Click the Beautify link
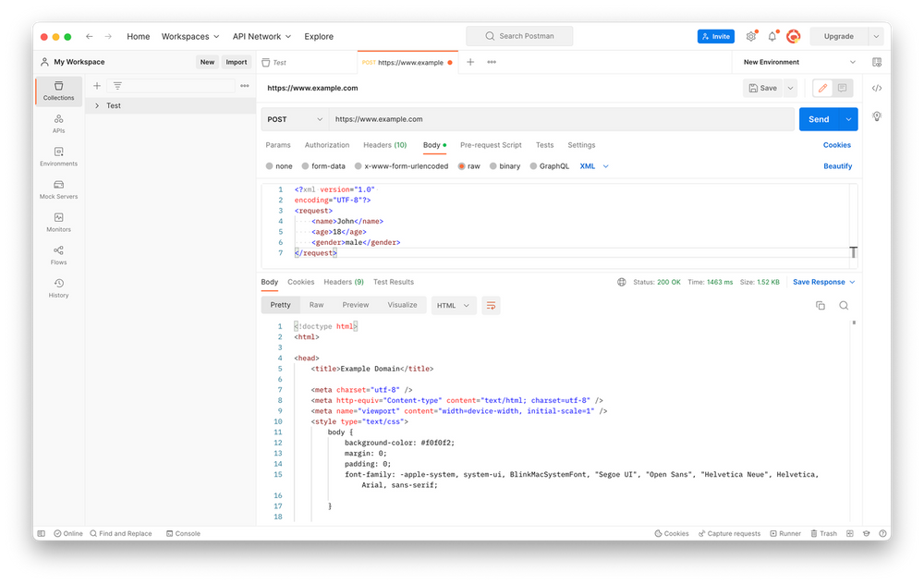 click(x=837, y=166)
